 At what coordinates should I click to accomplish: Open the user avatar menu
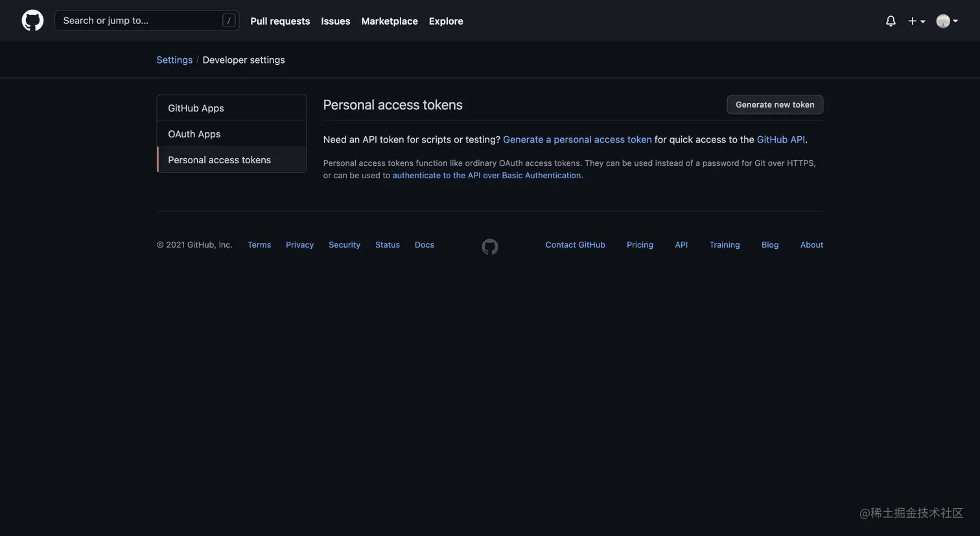tap(946, 21)
